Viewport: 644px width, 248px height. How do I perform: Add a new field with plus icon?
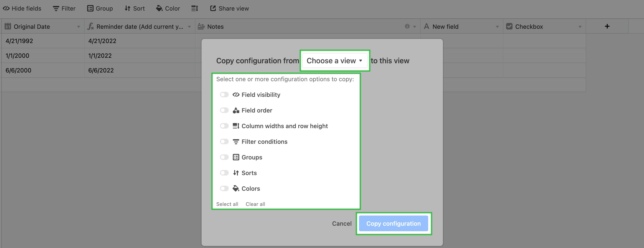tap(607, 26)
